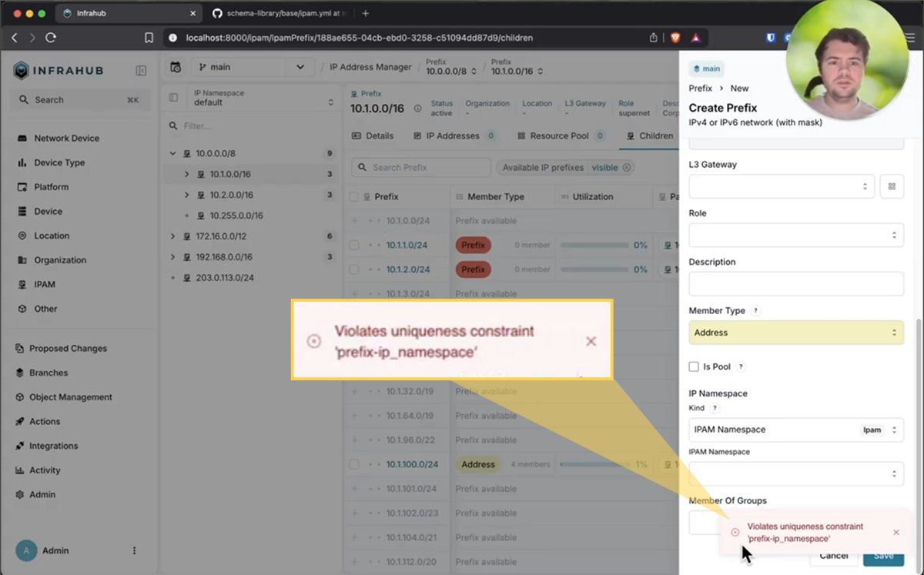Open Organization in the sidebar

tap(60, 260)
